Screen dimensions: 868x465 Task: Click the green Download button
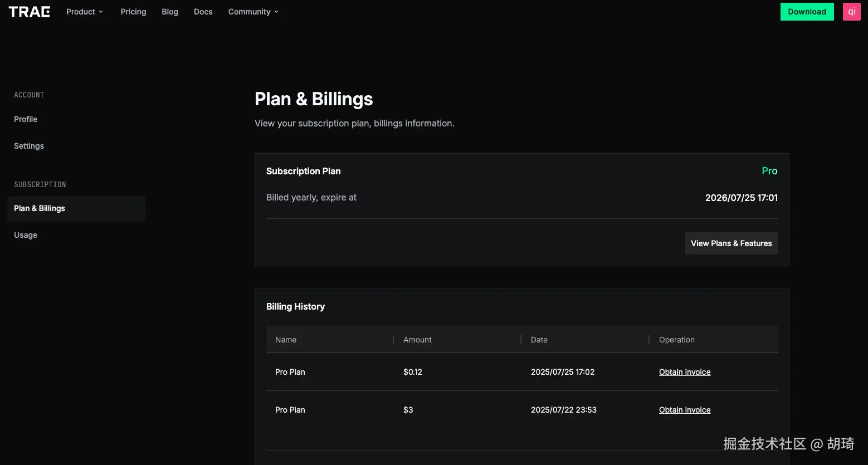point(807,12)
